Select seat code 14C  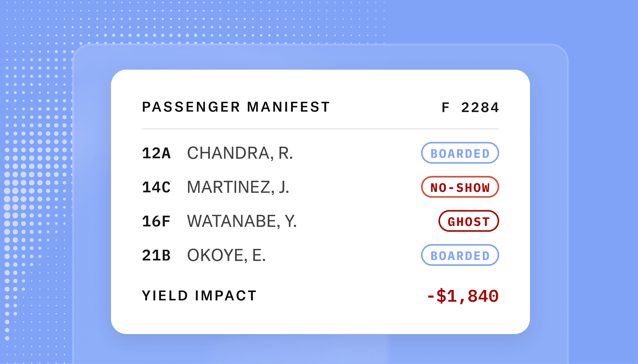(156, 187)
